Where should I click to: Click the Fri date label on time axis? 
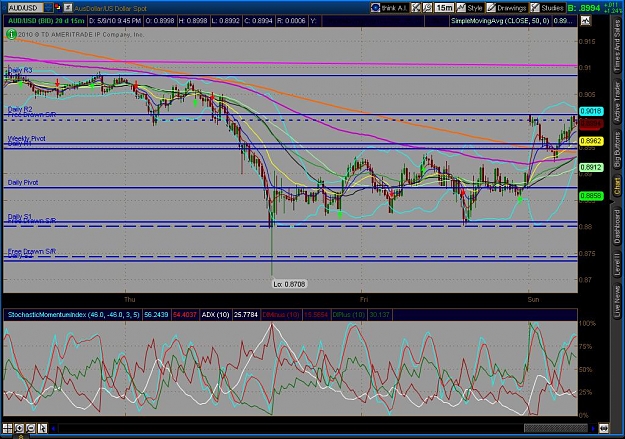(364, 299)
